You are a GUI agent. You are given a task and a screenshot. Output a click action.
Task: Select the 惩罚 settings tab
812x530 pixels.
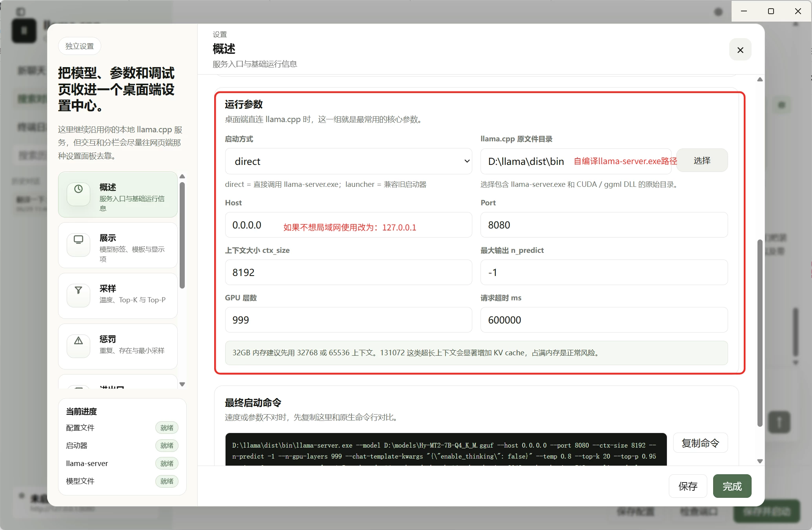[118, 346]
